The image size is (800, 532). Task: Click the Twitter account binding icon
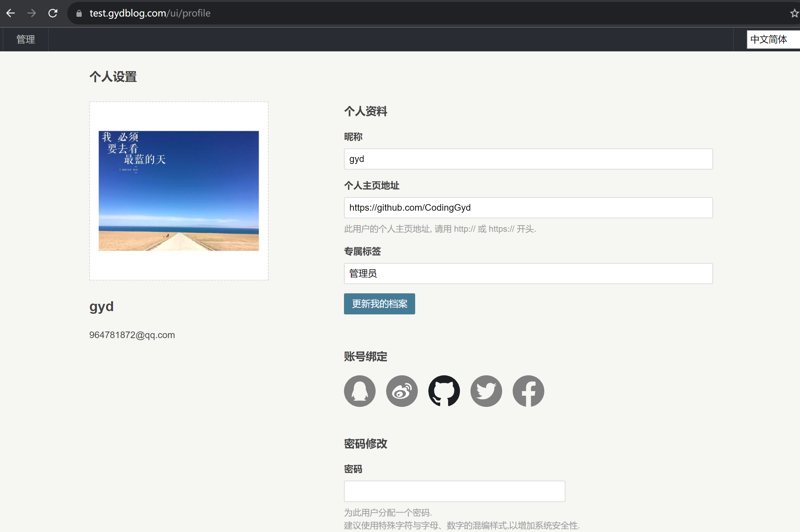point(486,391)
